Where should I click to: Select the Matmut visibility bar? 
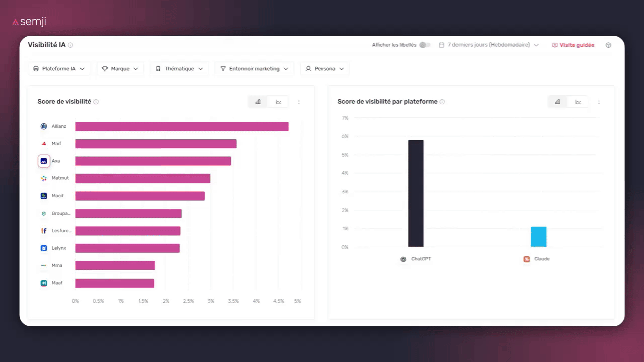pyautogui.click(x=143, y=178)
